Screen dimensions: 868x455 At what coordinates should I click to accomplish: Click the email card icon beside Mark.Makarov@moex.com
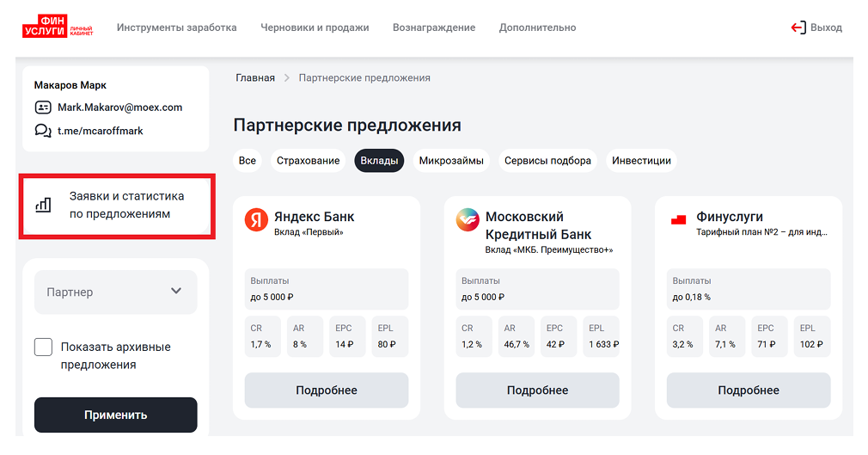pyautogui.click(x=42, y=108)
